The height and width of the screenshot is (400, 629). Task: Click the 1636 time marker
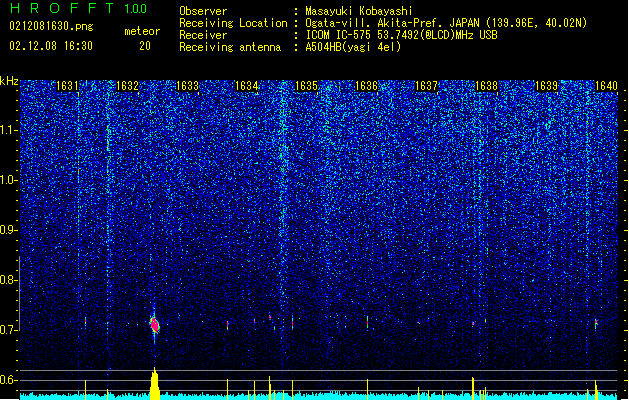[367, 86]
